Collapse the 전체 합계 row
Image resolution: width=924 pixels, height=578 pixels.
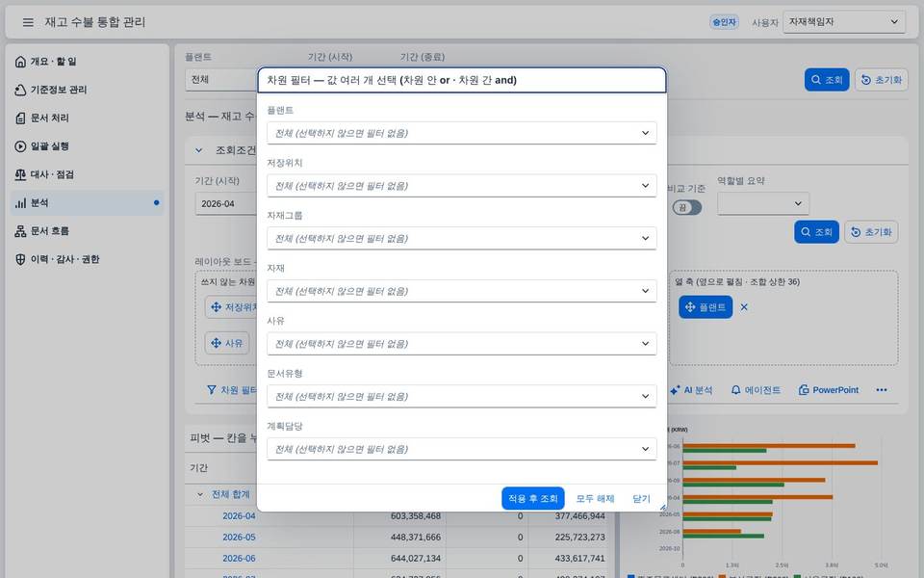coord(200,494)
